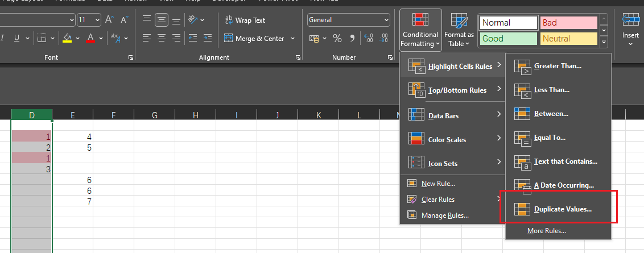The image size is (644, 253).
Task: Apply underline formatting with the U icon
Action: point(17,38)
